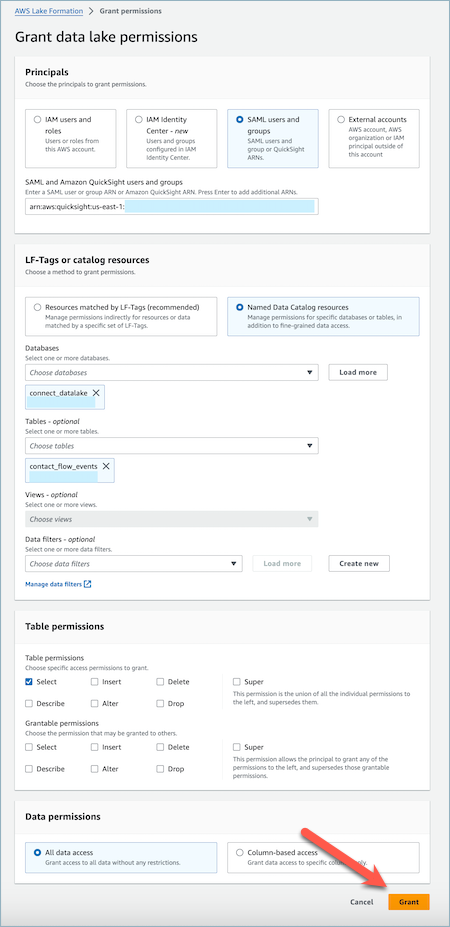Image resolution: width=450 pixels, height=927 pixels.
Task: Click the Grant data lake permissions heading
Action: click(x=106, y=37)
